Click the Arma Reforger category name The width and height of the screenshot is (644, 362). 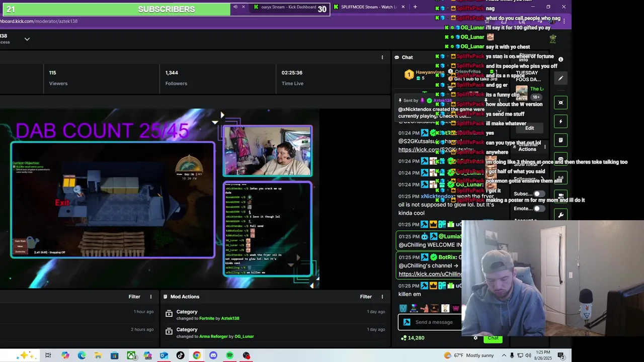[213, 336]
